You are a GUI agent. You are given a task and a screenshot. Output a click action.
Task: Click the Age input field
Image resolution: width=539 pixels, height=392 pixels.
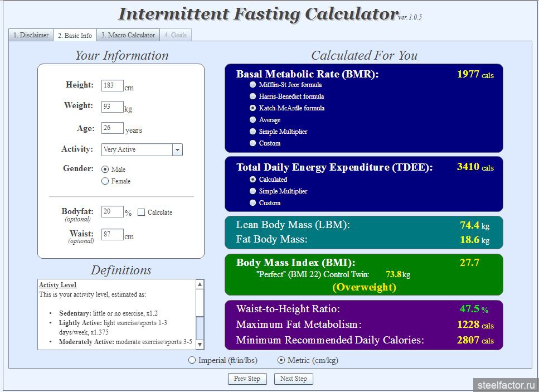click(x=113, y=128)
